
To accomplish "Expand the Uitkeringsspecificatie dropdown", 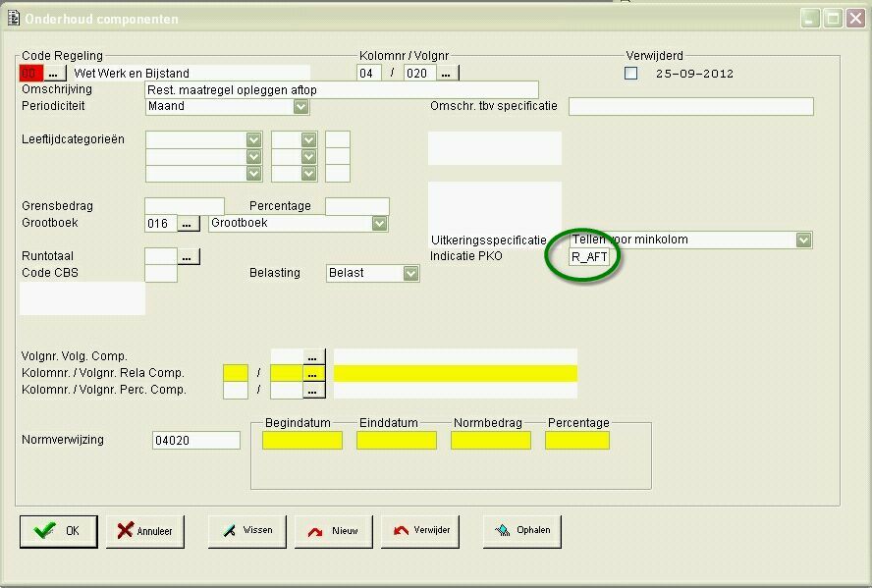I will [x=803, y=241].
